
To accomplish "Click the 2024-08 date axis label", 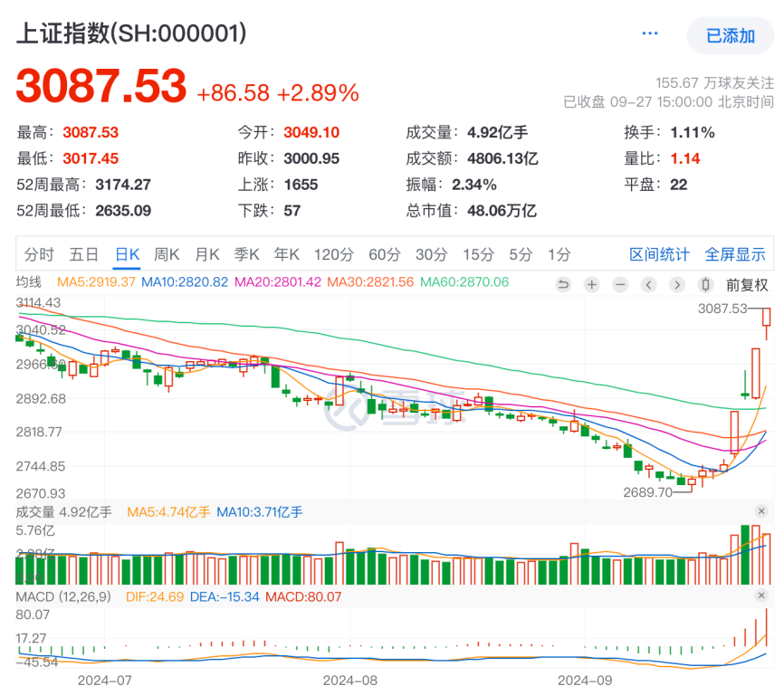I will (x=350, y=681).
